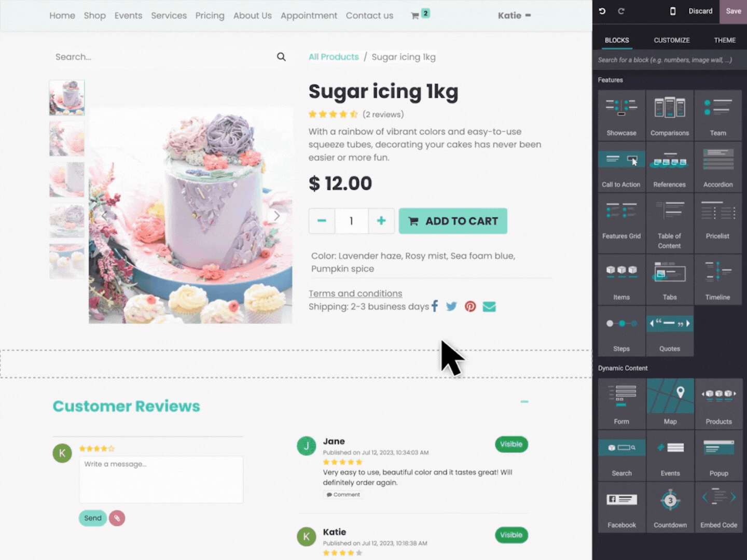This screenshot has height=560, width=747.
Task: Collapse the Customer Reviews section
Action: 524,401
